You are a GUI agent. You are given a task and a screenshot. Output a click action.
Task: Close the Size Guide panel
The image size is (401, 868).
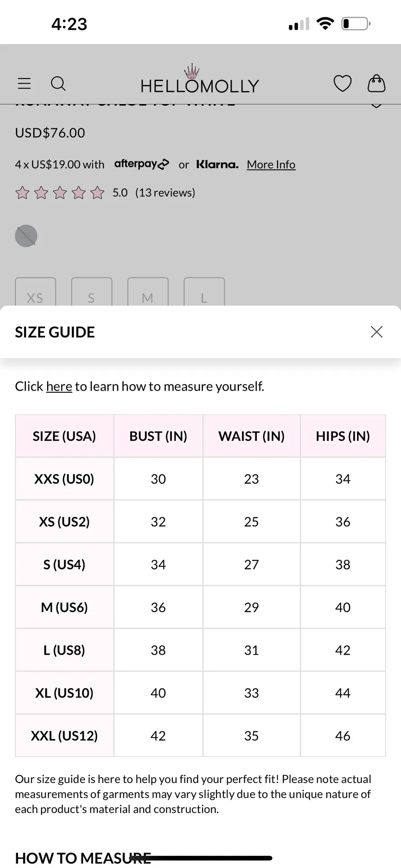pos(377,332)
